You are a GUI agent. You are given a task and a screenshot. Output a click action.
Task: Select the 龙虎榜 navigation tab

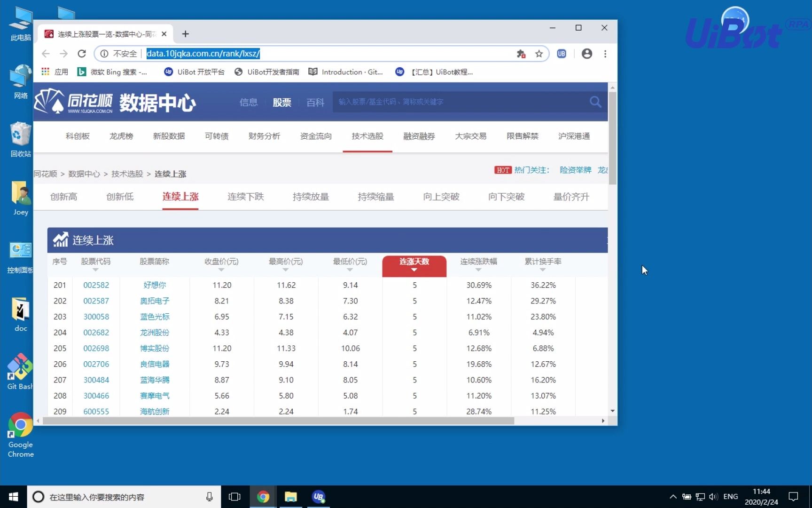[121, 136]
